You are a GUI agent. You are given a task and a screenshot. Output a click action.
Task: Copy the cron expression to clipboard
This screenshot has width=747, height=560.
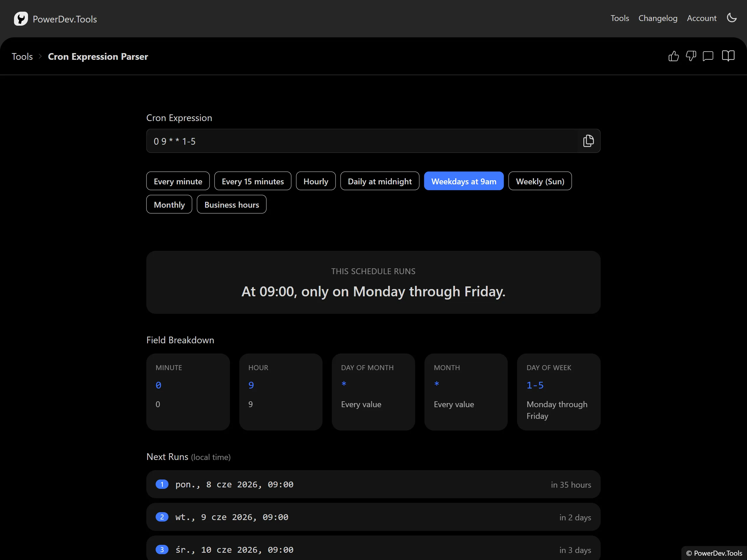pyautogui.click(x=588, y=141)
